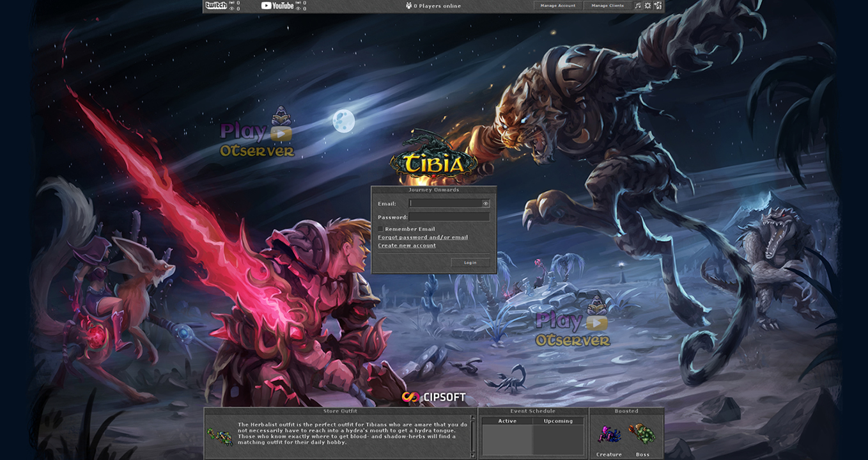Click the players online figures icon

(x=409, y=6)
